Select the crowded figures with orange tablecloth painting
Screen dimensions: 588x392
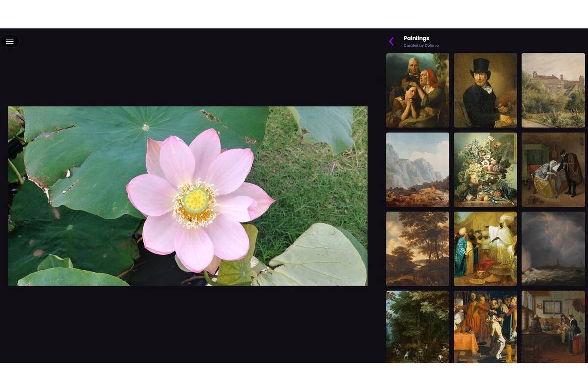[x=485, y=327]
